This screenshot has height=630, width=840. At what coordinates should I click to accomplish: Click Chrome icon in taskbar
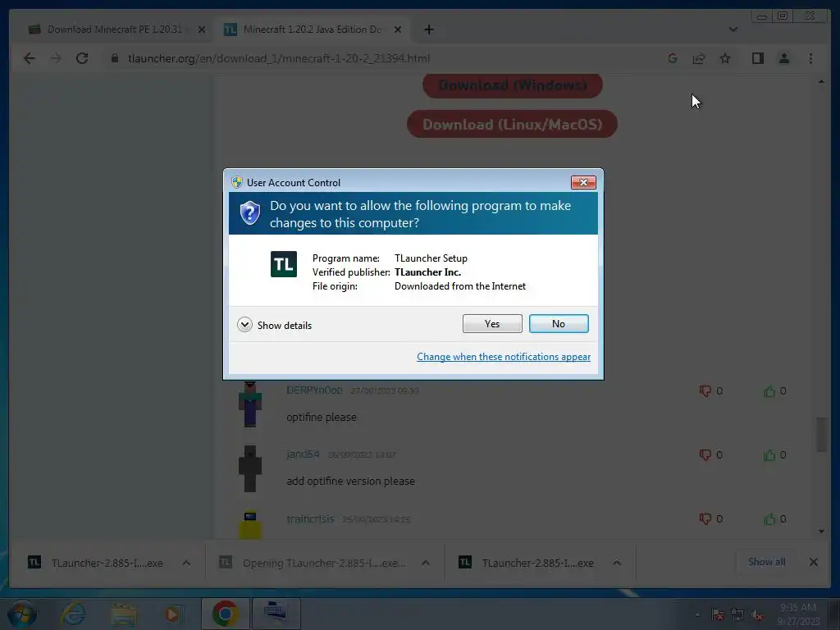click(226, 614)
